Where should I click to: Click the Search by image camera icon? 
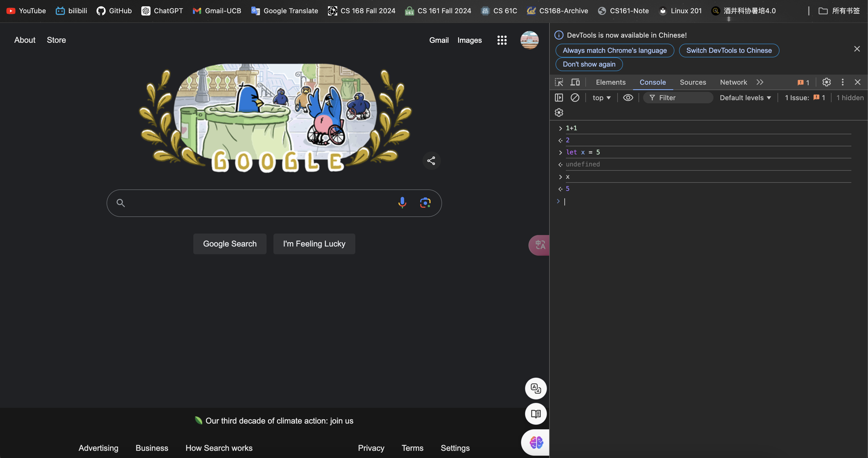[425, 203]
